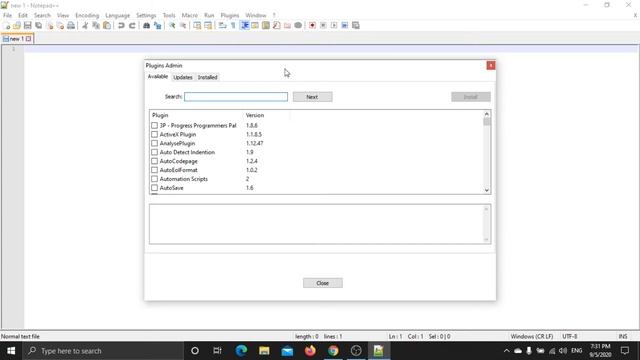Click the plugin Search input field
This screenshot has height=360, width=640.
236,97
